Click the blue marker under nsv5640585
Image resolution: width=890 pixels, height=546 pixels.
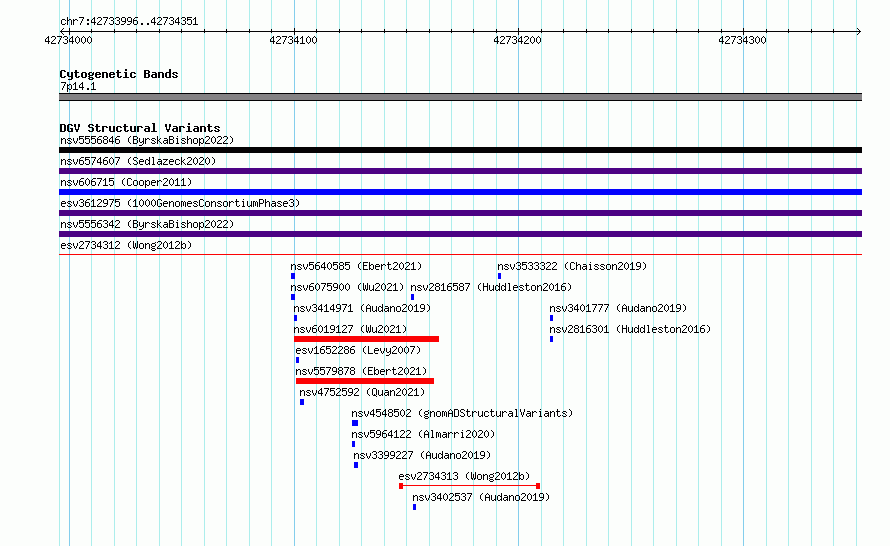click(293, 276)
